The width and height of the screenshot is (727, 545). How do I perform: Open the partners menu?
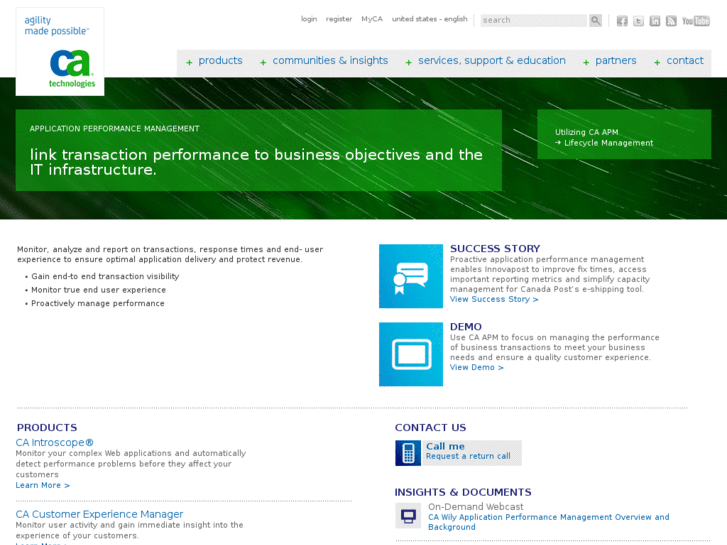(616, 61)
